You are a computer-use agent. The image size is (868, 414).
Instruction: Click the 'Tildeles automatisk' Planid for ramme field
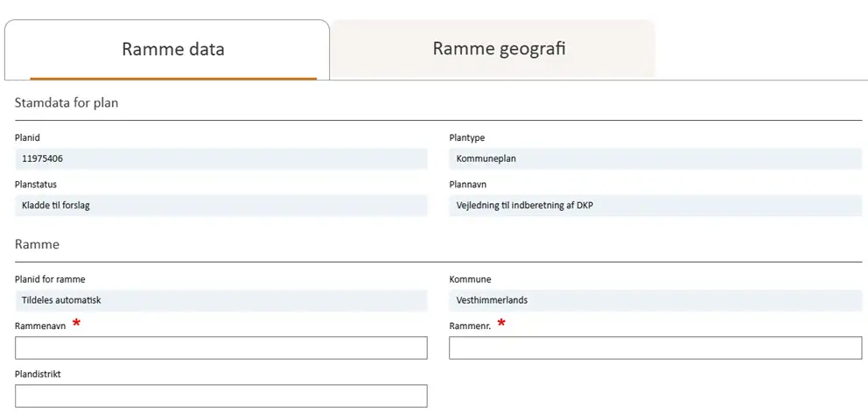220,300
